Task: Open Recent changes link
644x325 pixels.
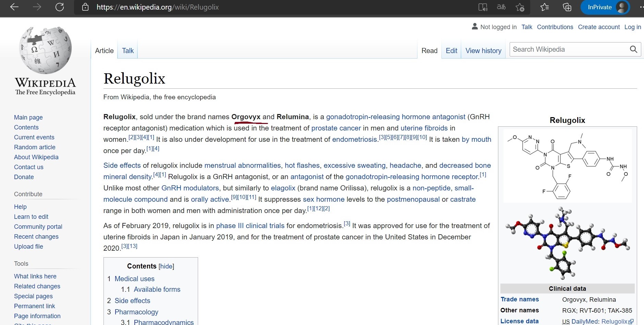Action: 36,237
